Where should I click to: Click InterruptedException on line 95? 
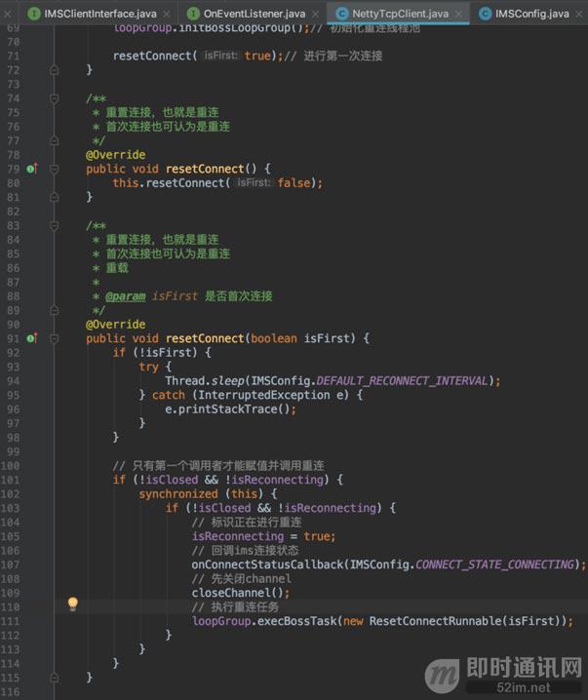264,395
